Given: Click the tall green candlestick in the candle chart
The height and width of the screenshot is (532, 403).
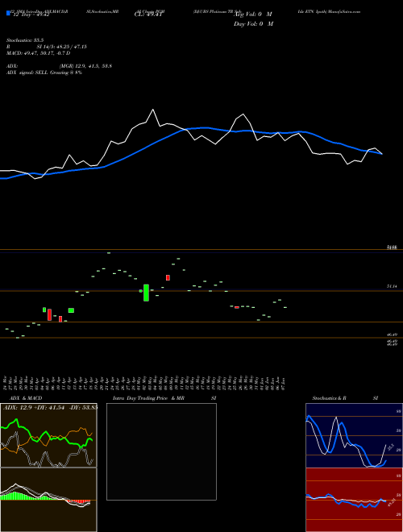Looking at the screenshot, I should click(146, 293).
